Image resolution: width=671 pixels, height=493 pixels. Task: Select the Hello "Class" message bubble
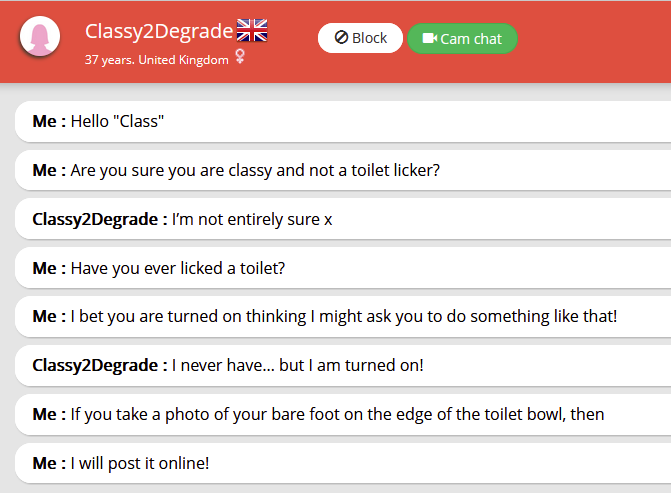(340, 121)
